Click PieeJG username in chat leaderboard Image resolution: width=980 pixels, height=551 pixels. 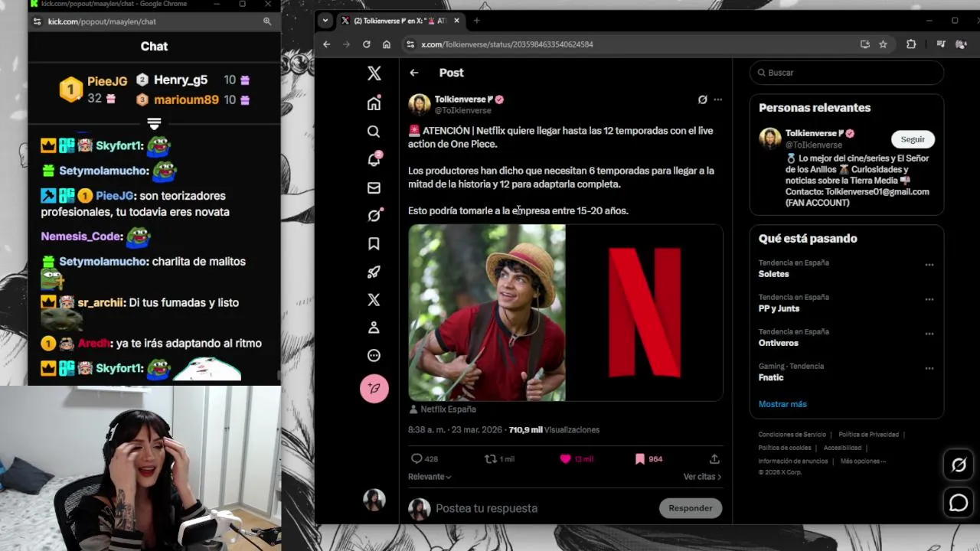tap(107, 81)
